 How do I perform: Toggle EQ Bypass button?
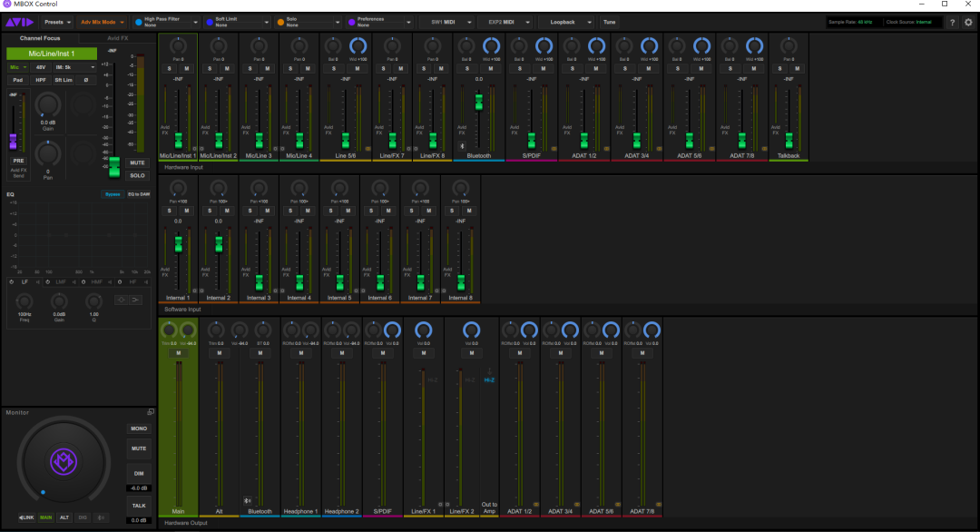click(113, 194)
